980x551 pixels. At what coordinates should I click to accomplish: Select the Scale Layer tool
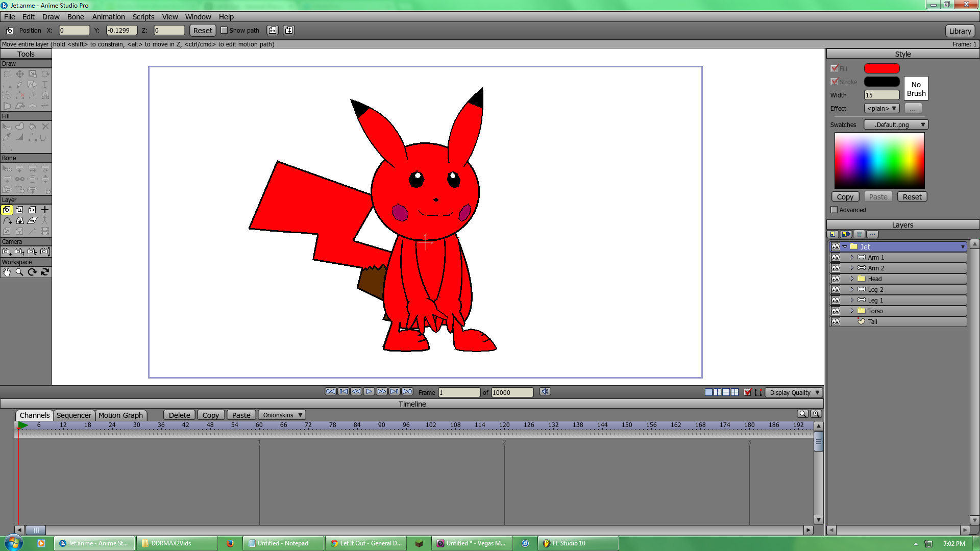[x=19, y=210]
